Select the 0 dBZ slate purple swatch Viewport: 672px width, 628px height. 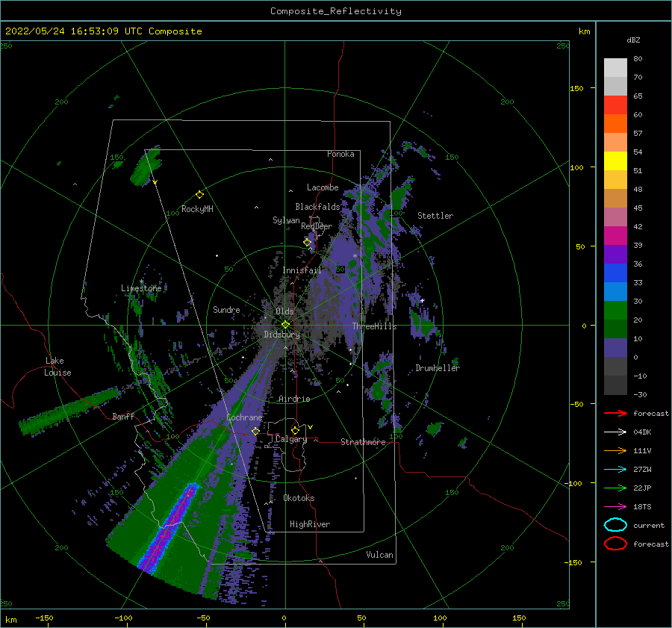[x=615, y=348]
